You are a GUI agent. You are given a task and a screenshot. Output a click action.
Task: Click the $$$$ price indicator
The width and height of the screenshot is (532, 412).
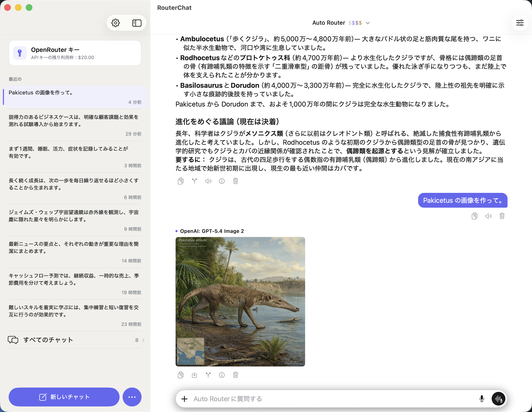(x=355, y=23)
